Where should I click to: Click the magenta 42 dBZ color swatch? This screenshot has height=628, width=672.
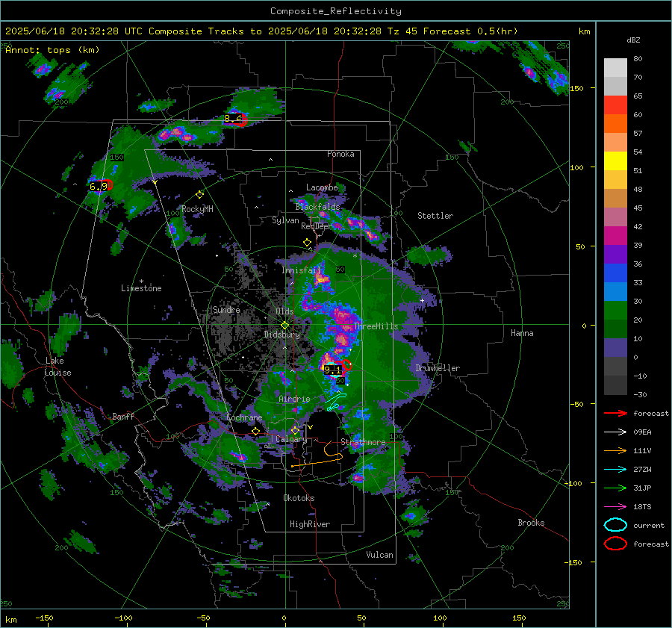tap(615, 236)
